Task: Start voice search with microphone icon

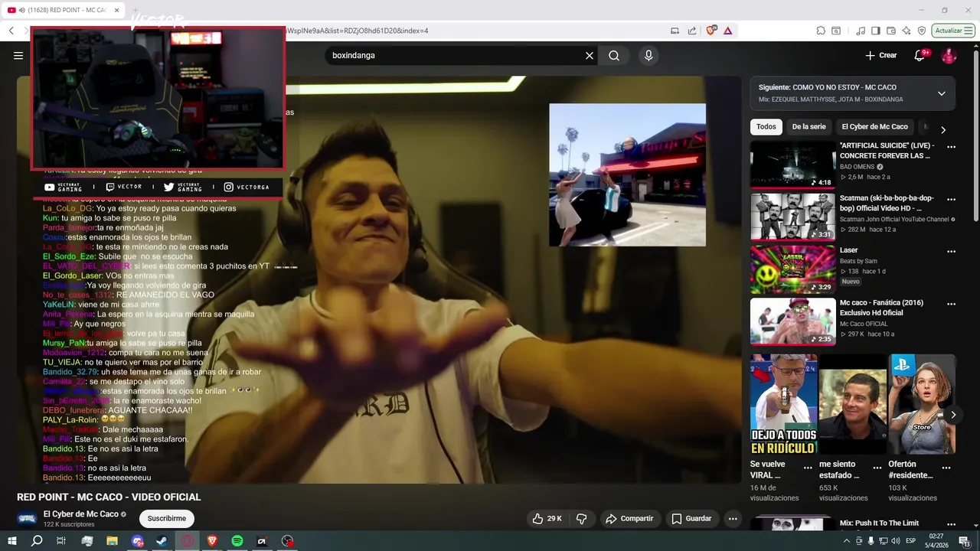Action: point(648,55)
